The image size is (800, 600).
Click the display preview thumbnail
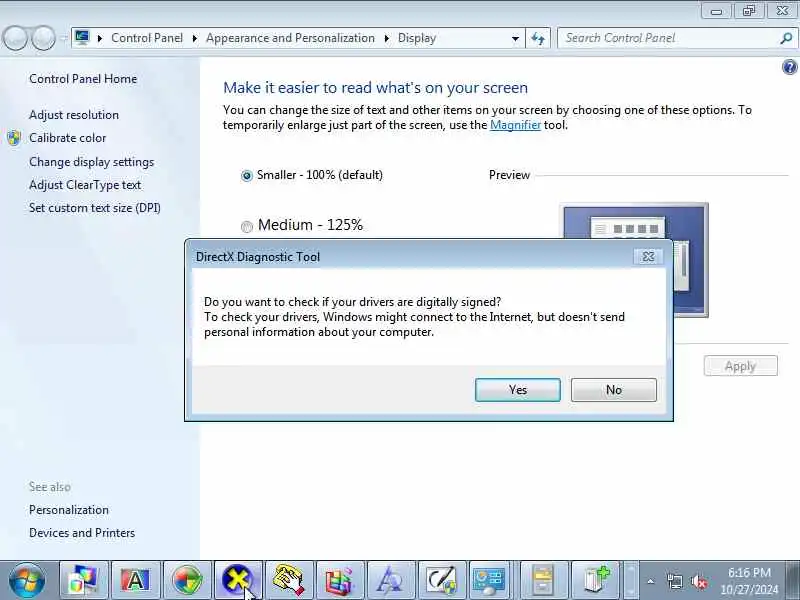(635, 260)
